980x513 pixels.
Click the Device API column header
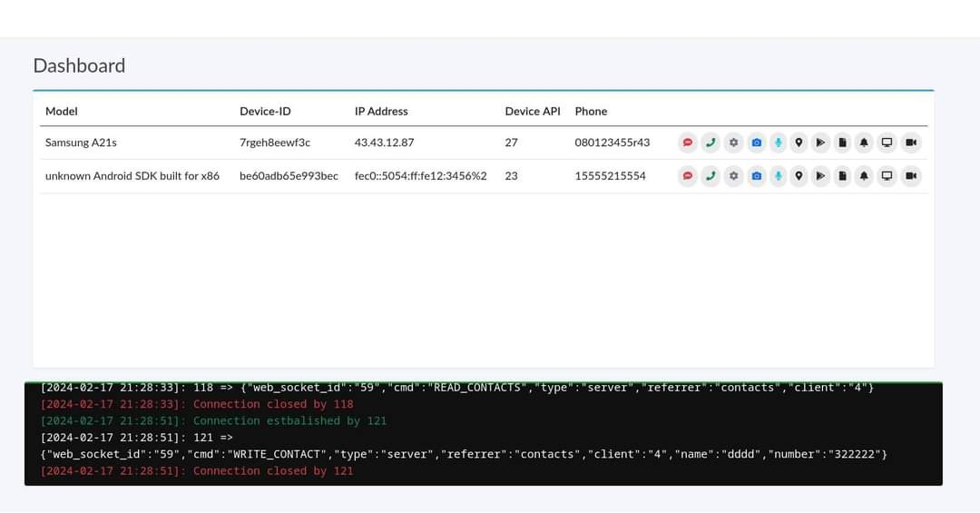click(533, 112)
